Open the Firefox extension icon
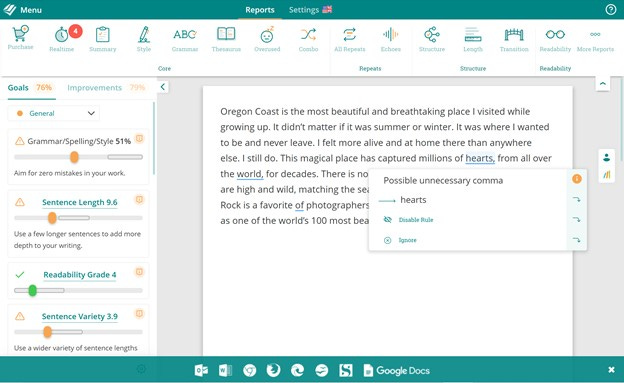The width and height of the screenshot is (624, 383). click(x=273, y=370)
